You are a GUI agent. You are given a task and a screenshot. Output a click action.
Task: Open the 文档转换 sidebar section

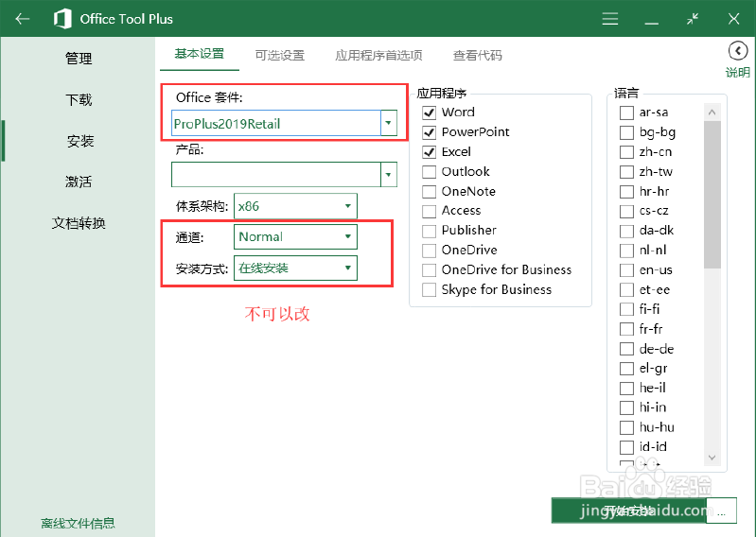pos(79,223)
